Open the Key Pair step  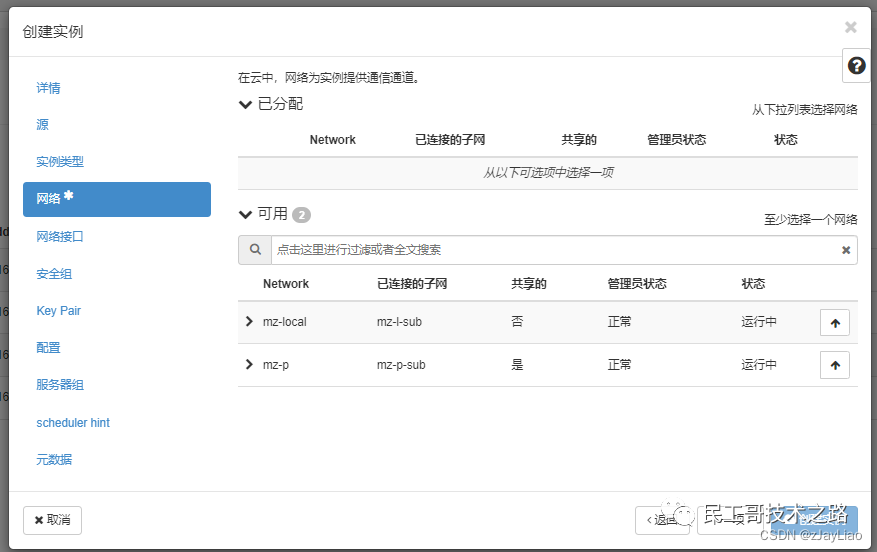59,311
